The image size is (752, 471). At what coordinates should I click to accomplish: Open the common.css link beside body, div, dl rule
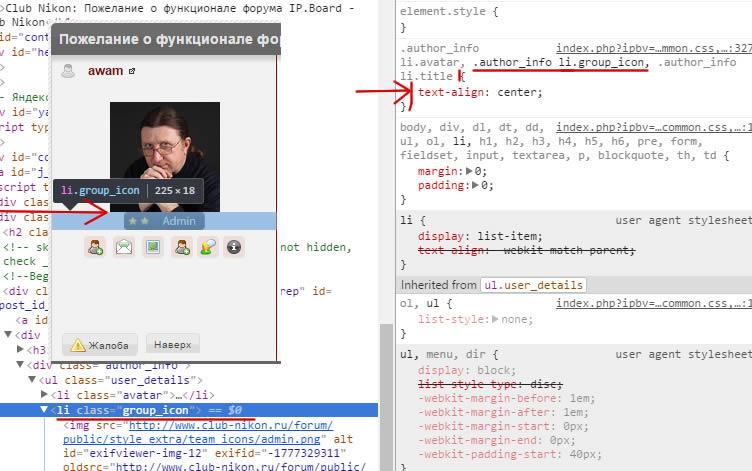[654, 127]
